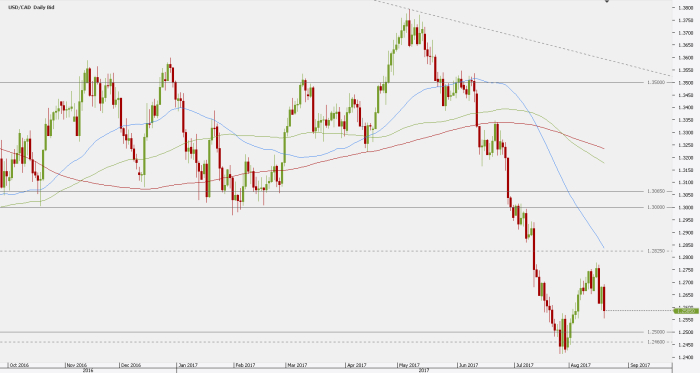
Task: Select the 1.2400 price scale tick
Action: pyautogui.click(x=685, y=357)
